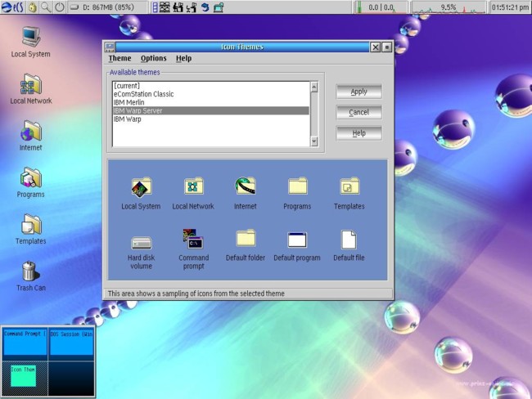
Task: Click the theme list scroll-up arrow
Action: [x=314, y=87]
